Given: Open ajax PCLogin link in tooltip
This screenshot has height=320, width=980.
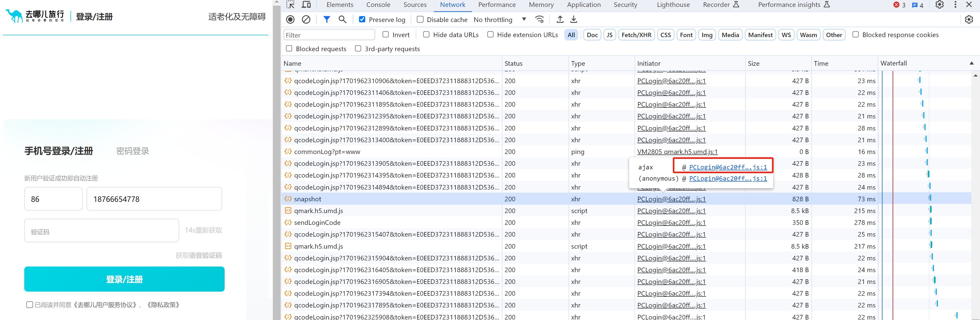Looking at the screenshot, I should [728, 167].
